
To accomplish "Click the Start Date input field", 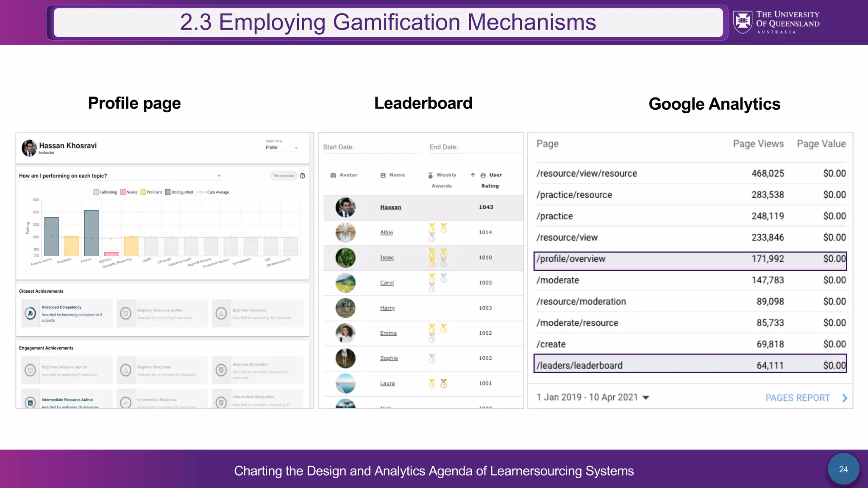I will (372, 147).
